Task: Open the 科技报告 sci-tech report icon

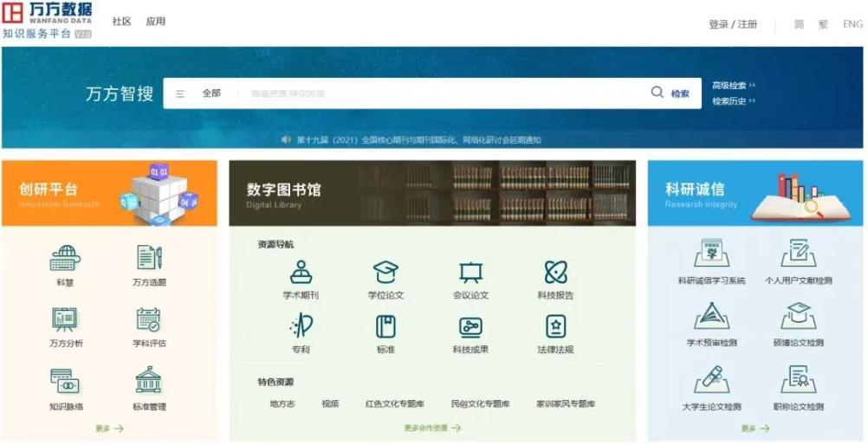Action: (555, 272)
